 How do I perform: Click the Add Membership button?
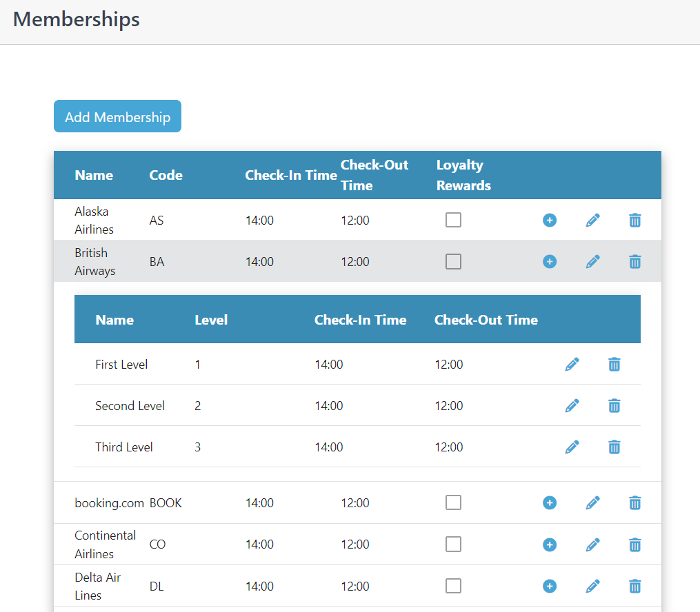[117, 116]
